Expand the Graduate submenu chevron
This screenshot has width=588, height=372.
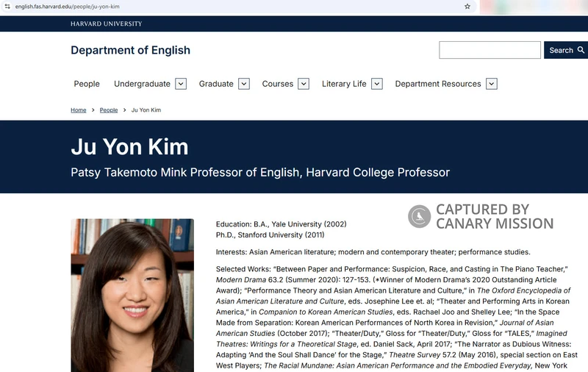click(244, 84)
